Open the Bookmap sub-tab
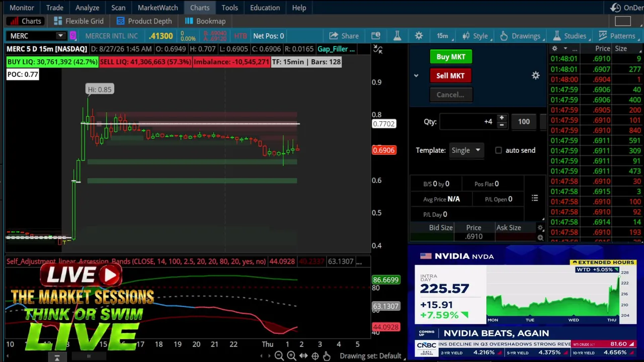 pos(205,21)
